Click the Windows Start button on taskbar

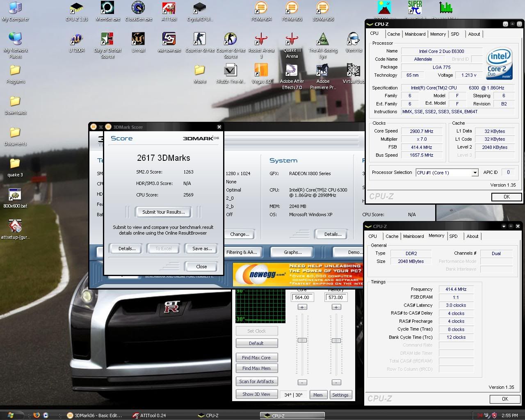click(11, 415)
